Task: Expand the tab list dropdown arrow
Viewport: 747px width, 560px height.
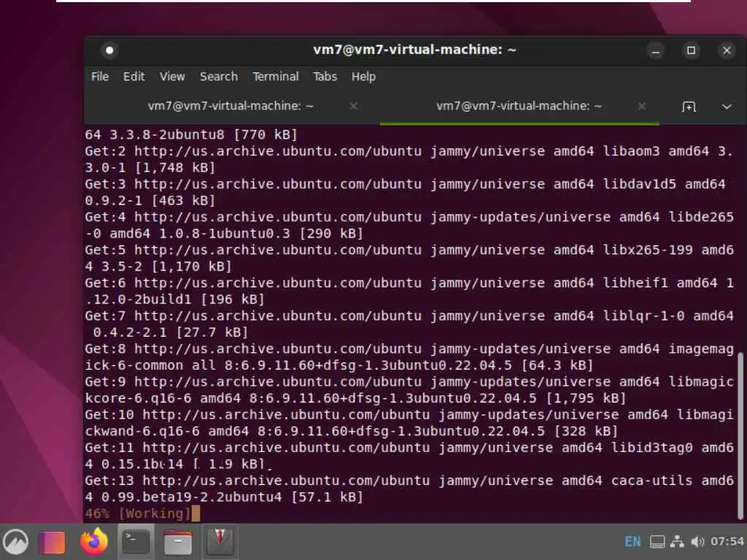Action: (727, 106)
